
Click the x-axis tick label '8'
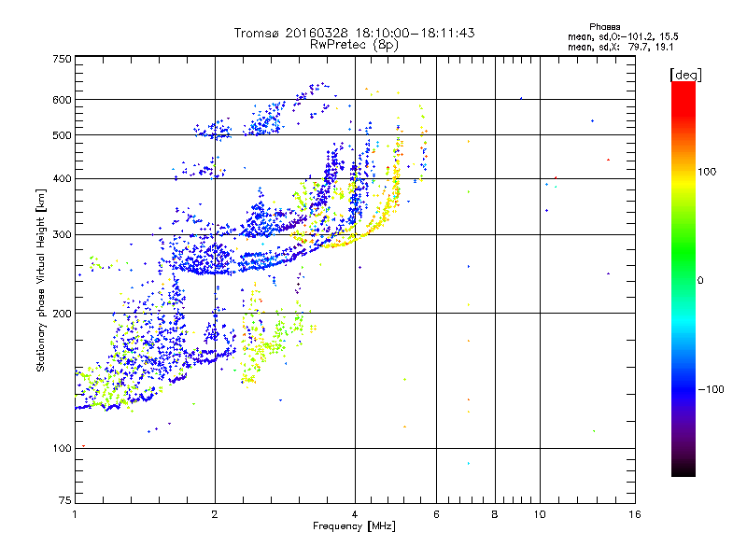pyautogui.click(x=495, y=514)
